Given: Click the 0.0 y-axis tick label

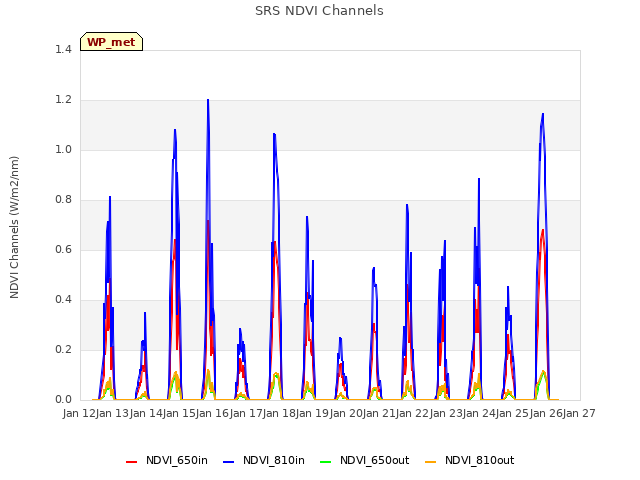Looking at the screenshot, I should click(x=63, y=399).
